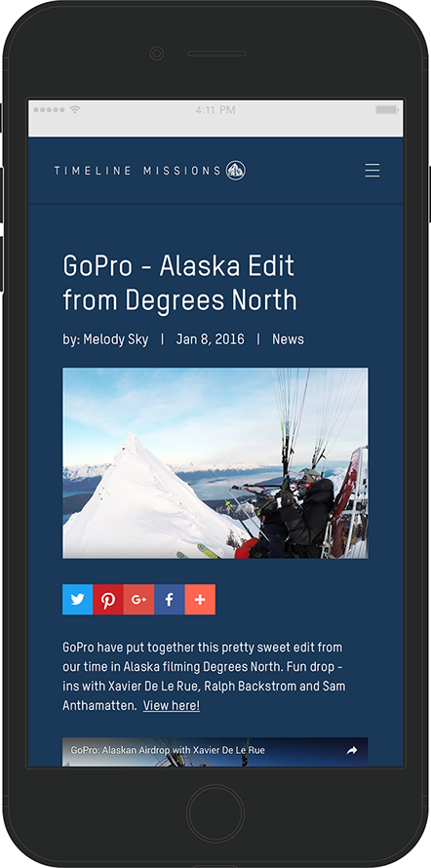Click the article headline GoPro Alaska Edit
The image size is (431, 868).
click(x=179, y=283)
